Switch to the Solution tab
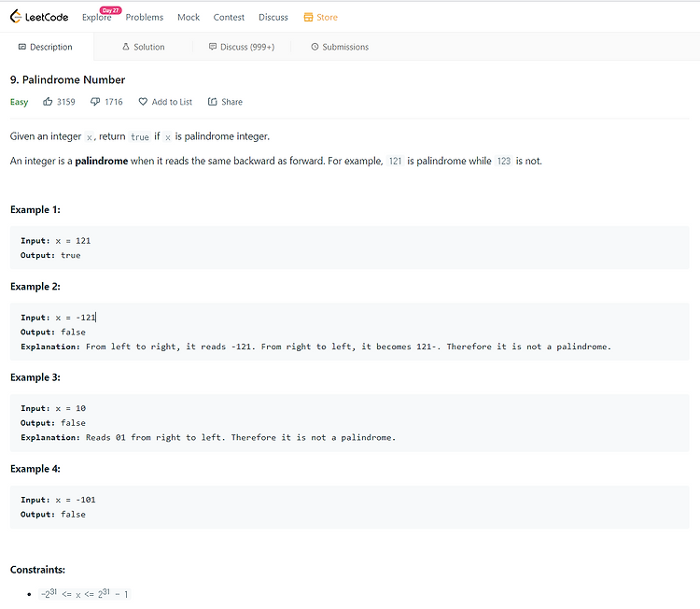700x609 pixels. [144, 47]
